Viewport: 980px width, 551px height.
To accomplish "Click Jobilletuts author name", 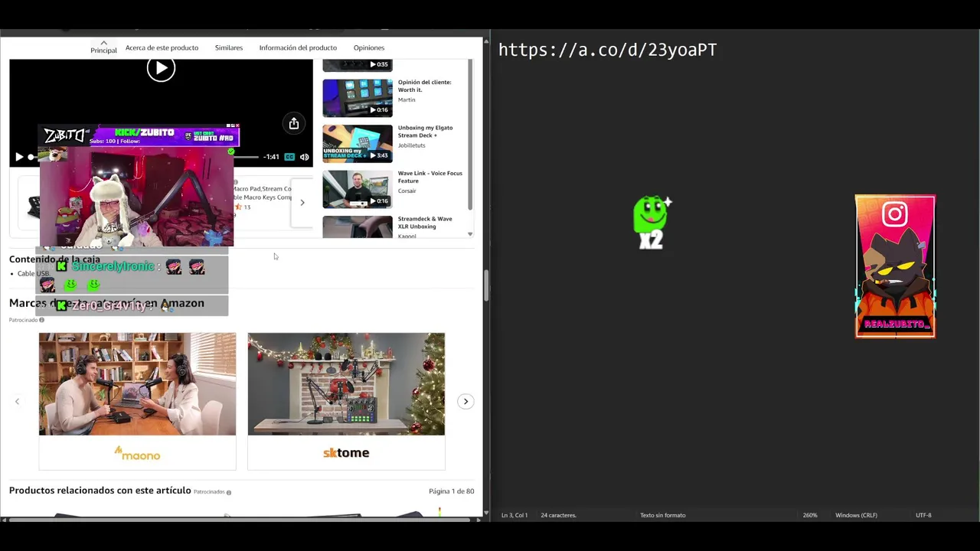I will click(411, 145).
